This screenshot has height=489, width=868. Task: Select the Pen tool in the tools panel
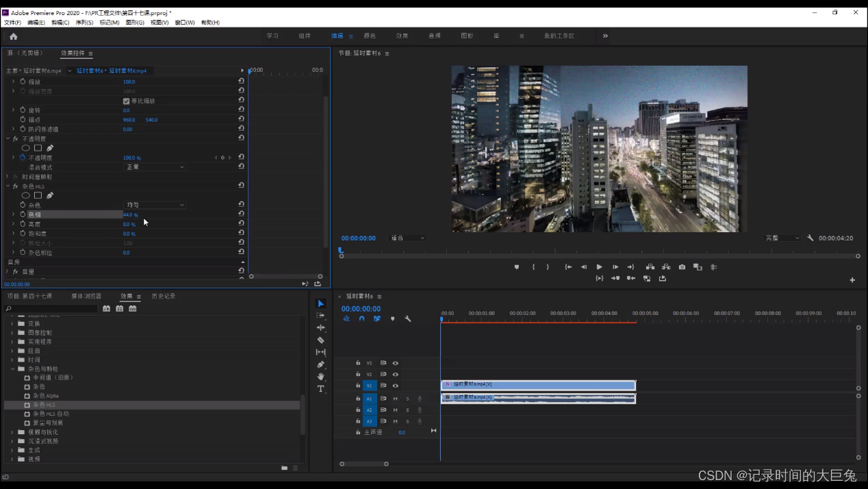pyautogui.click(x=320, y=364)
